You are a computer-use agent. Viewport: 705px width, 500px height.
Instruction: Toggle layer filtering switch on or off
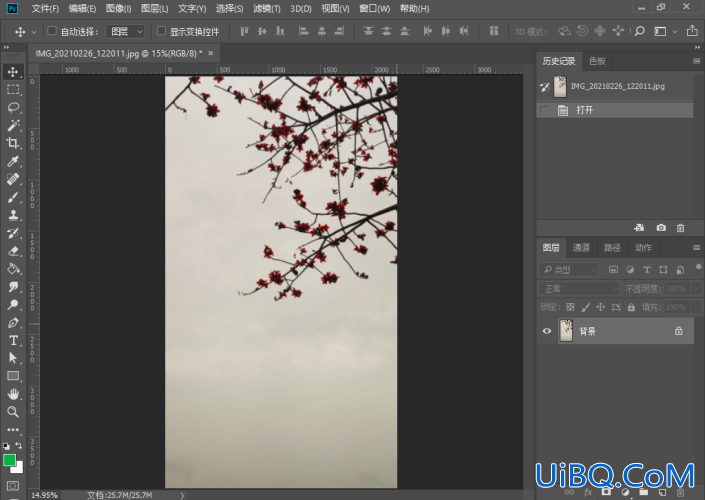pyautogui.click(x=698, y=269)
